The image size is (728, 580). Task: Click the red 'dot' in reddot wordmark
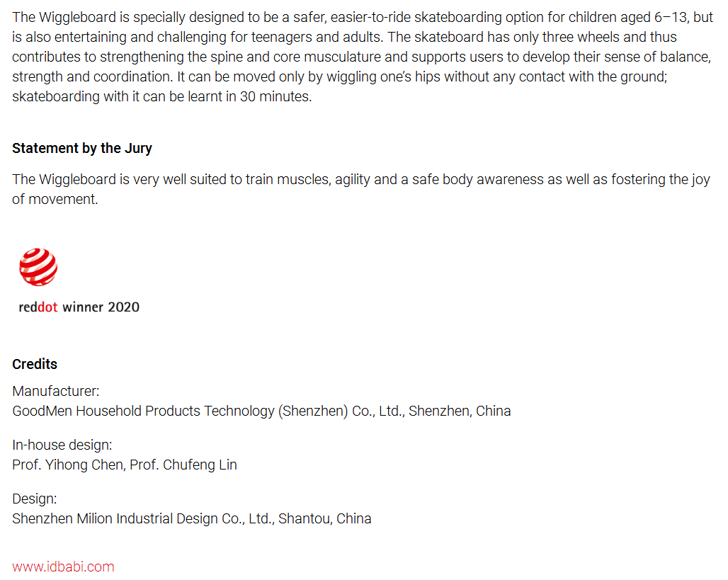[x=47, y=307]
